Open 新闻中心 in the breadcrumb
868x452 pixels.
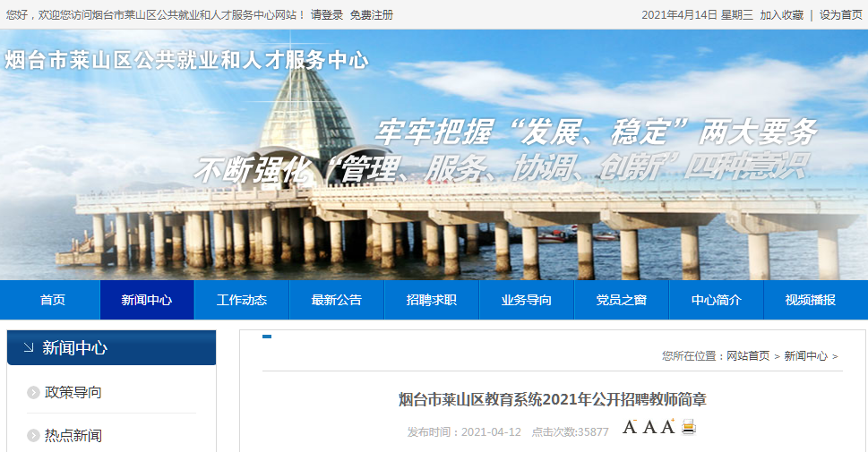(805, 355)
